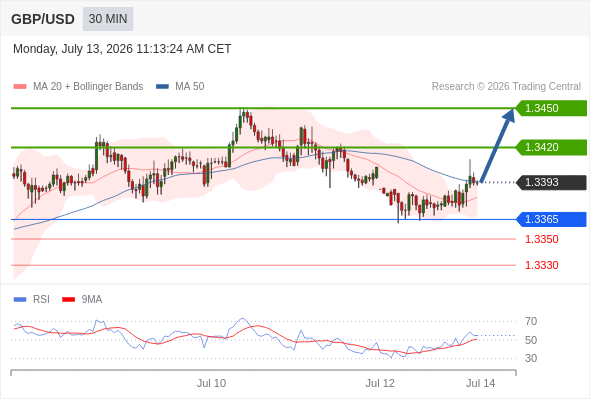Click the 'RSI' legend label
590x400 pixels.
41,300
